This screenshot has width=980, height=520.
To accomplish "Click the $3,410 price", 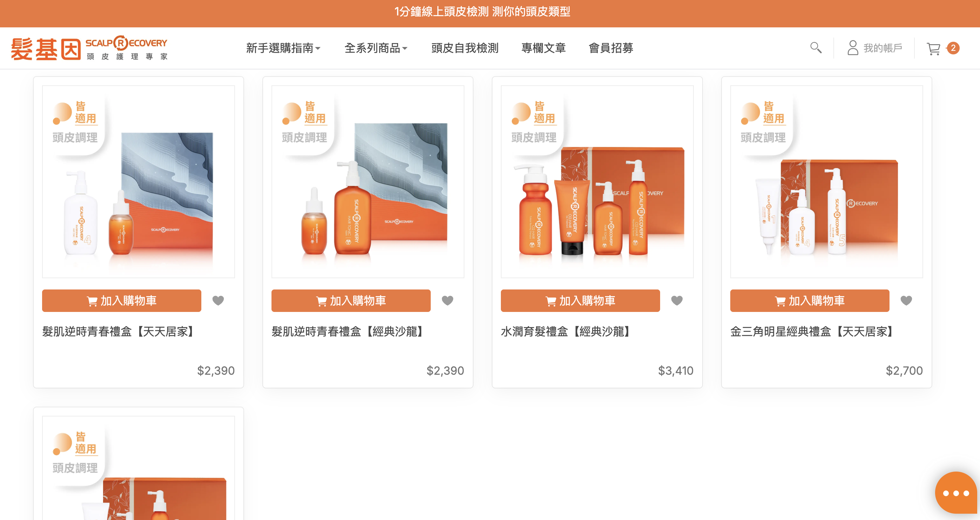I will (x=676, y=371).
